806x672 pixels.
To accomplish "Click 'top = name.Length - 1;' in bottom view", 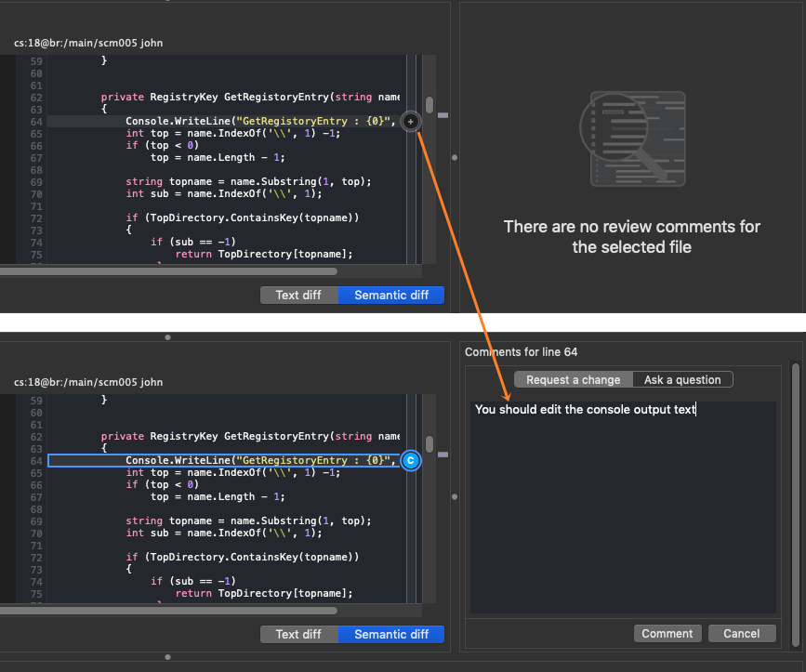I will pos(218,497).
